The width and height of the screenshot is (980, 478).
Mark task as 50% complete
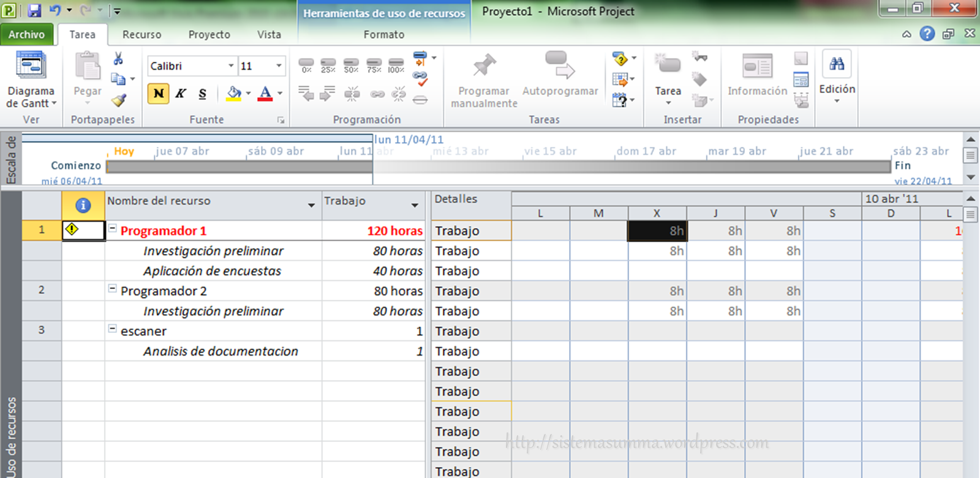[351, 65]
